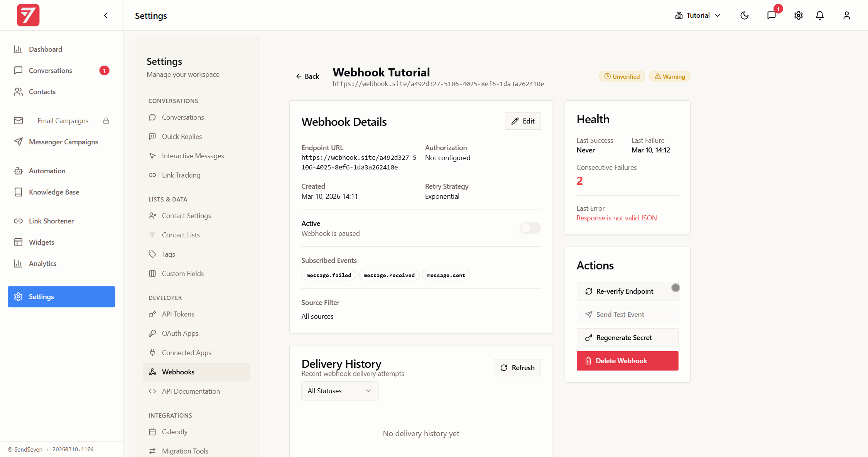Collapse the sidebar with the chevron arrow
The width and height of the screenshot is (868, 457).
pos(106,15)
